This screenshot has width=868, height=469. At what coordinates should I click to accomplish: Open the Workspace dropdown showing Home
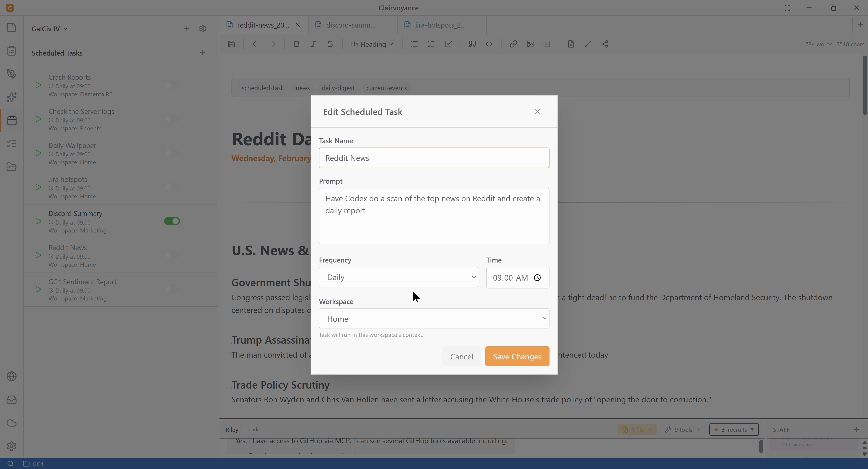(x=434, y=319)
